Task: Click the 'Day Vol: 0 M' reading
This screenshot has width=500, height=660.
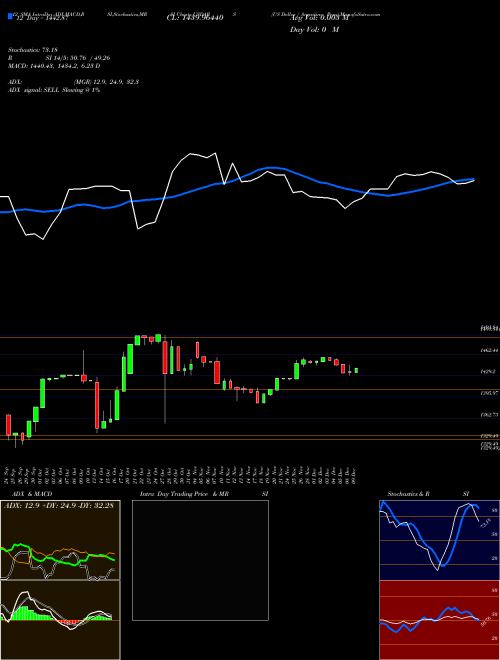Action: point(314,30)
